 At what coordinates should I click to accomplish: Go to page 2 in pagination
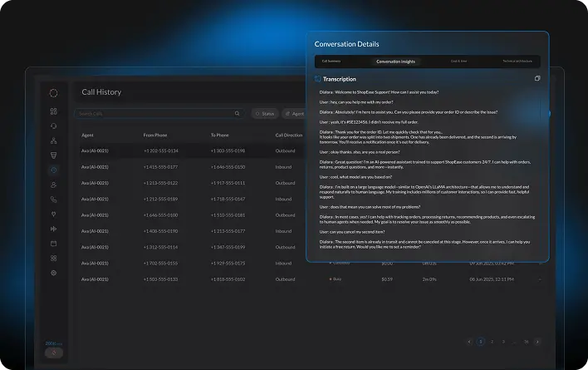pyautogui.click(x=492, y=341)
